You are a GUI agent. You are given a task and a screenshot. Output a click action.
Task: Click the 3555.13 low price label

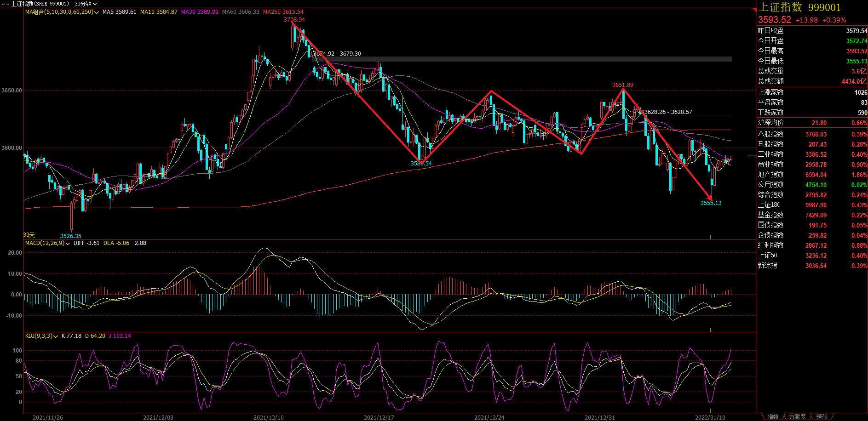[x=711, y=203]
